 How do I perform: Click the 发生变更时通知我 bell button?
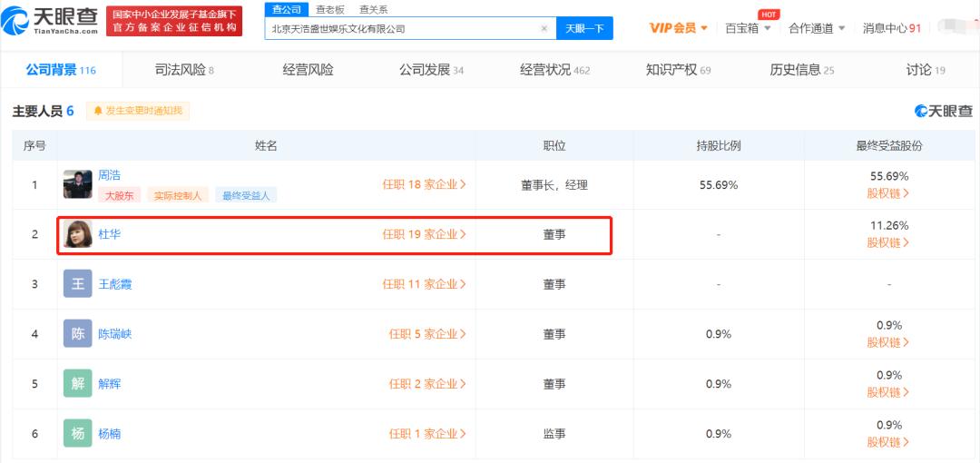coord(138,112)
